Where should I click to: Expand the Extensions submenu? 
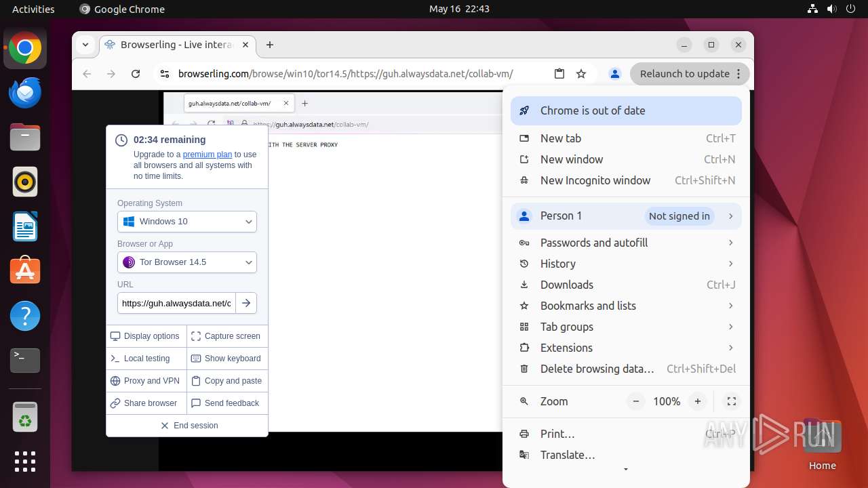[626, 348]
